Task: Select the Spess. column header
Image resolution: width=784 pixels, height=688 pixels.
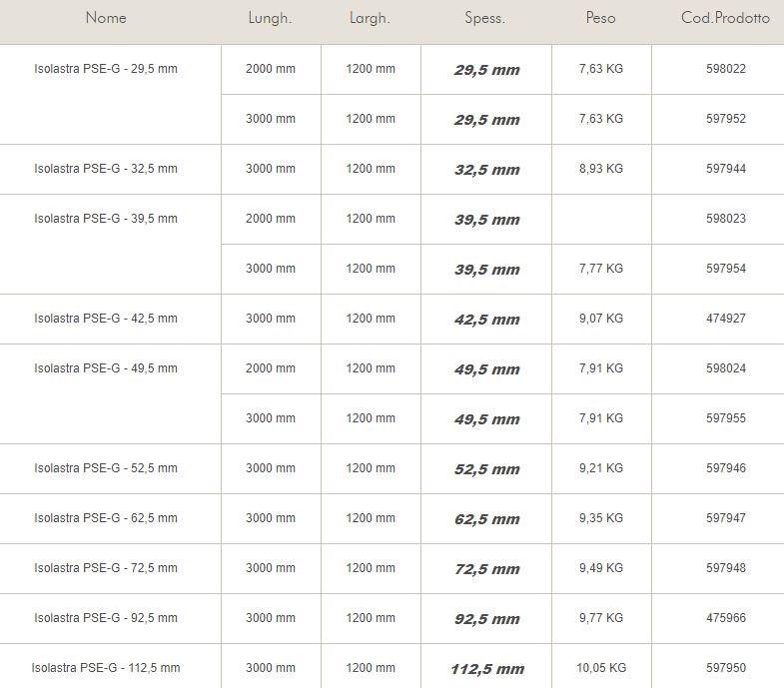Action: [x=485, y=18]
